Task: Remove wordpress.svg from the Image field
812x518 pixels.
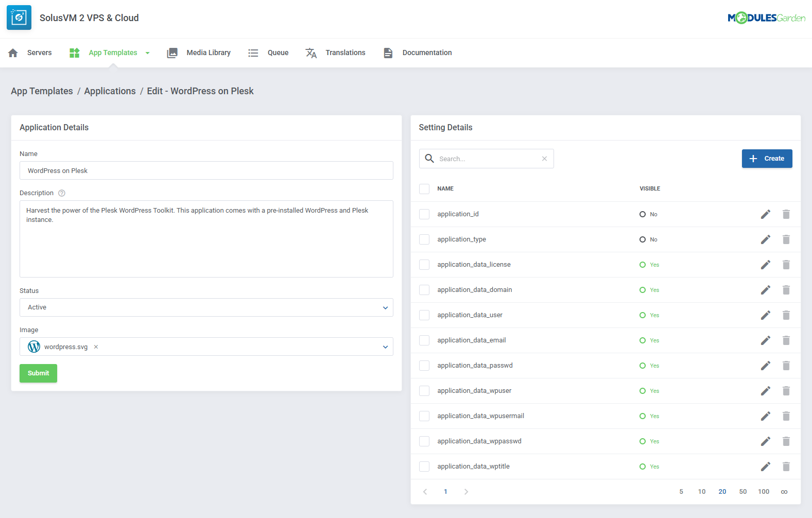Action: (96, 347)
